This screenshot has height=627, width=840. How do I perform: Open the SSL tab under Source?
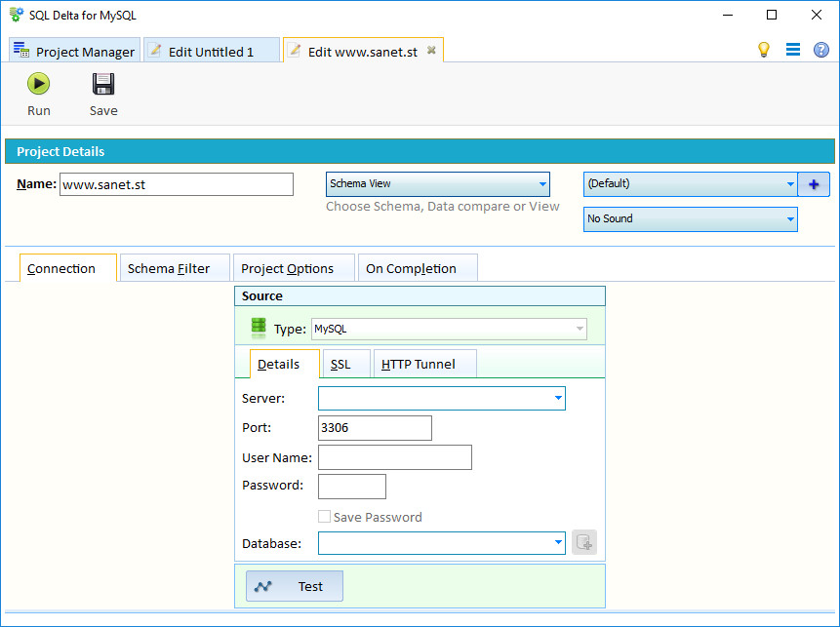click(345, 363)
